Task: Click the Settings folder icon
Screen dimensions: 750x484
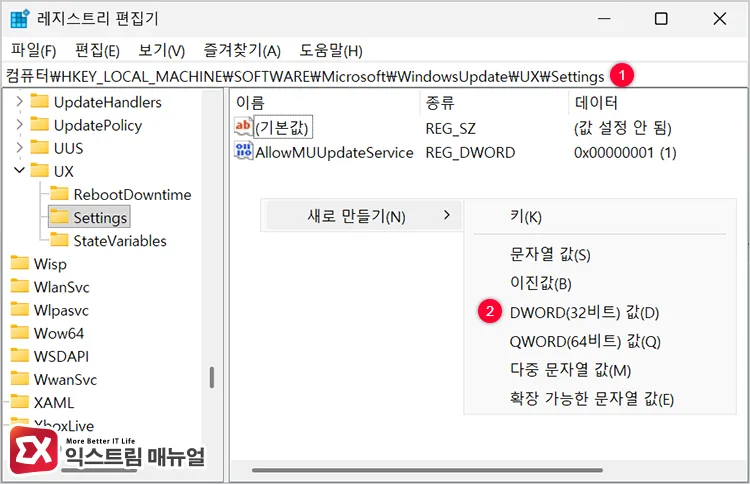Action: [59, 217]
